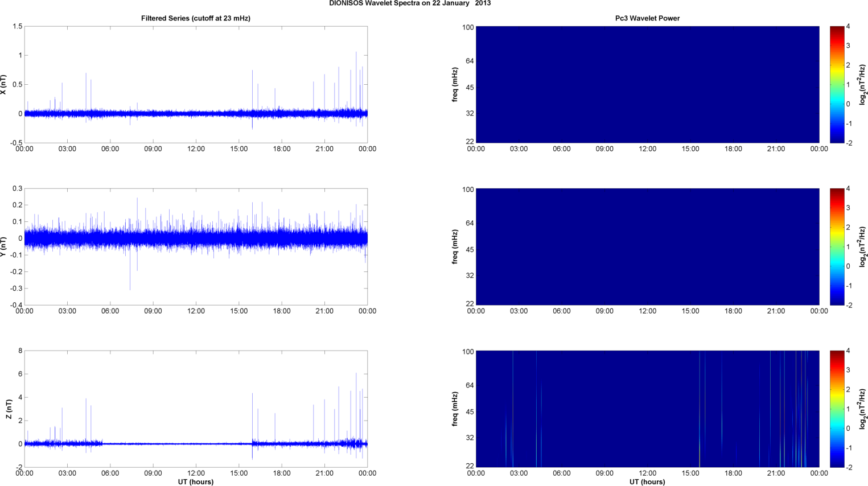Click the 4 tick on the top colorbar
868x486 pixels.
coord(849,27)
